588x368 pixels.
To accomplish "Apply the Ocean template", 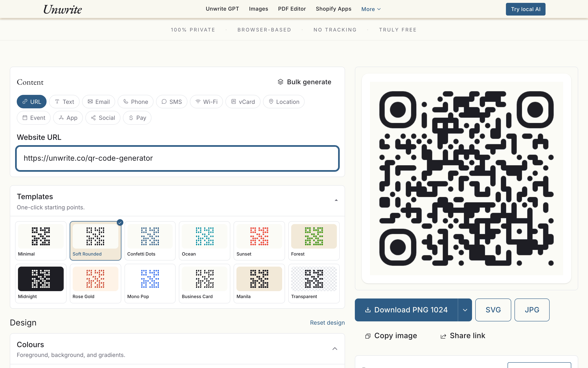I will (205, 241).
